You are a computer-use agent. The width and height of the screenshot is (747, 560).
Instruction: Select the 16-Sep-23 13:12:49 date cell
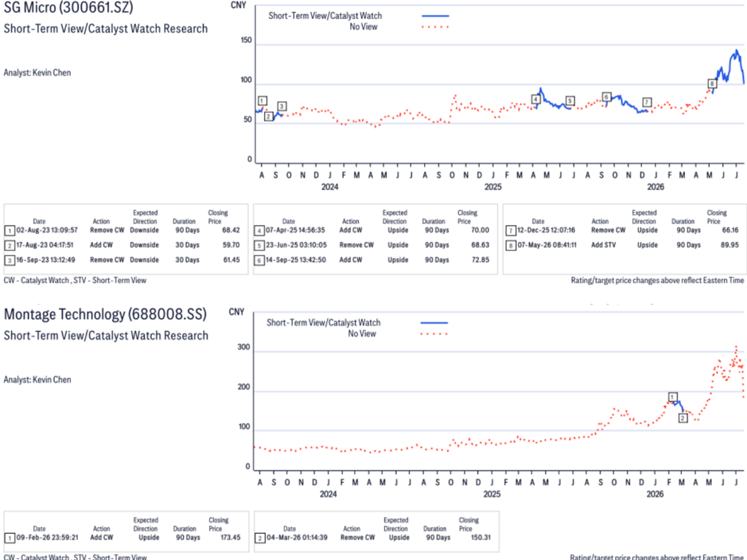(46, 259)
